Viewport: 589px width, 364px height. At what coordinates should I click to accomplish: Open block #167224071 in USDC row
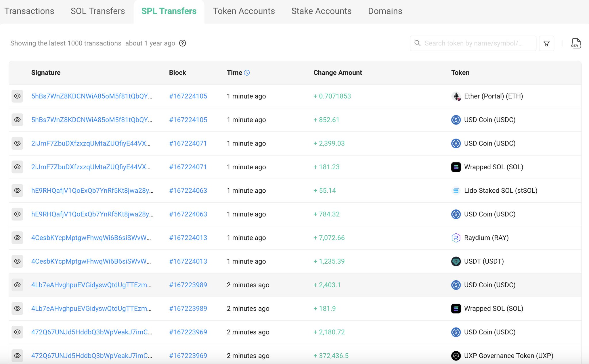click(188, 143)
